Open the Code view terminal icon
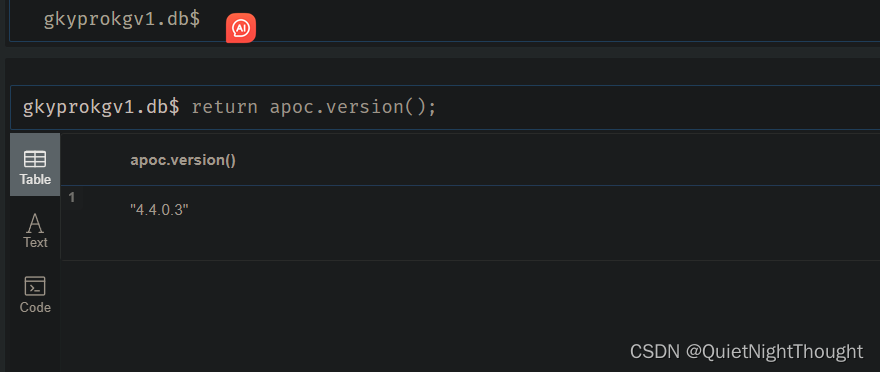 pos(35,286)
